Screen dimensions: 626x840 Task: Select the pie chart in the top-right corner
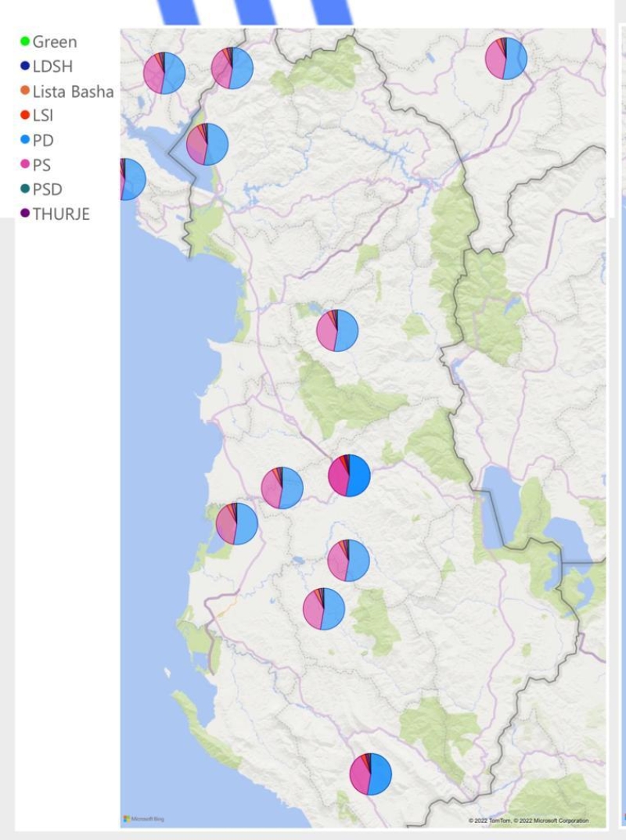[505, 59]
